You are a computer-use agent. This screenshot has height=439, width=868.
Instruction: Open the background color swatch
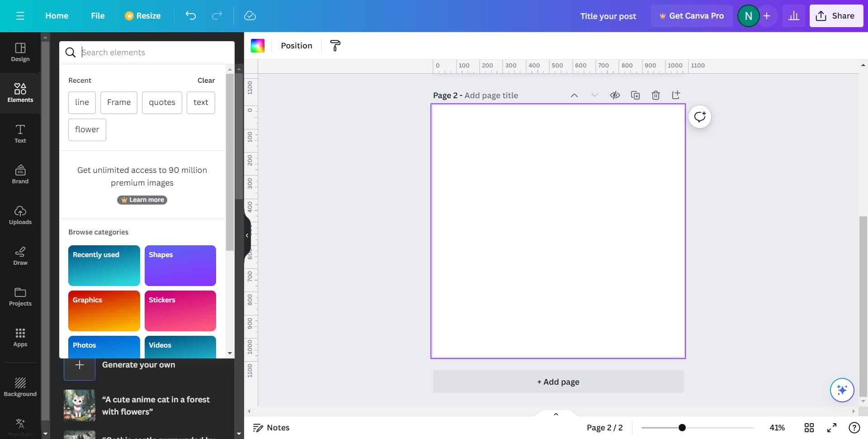pos(258,46)
